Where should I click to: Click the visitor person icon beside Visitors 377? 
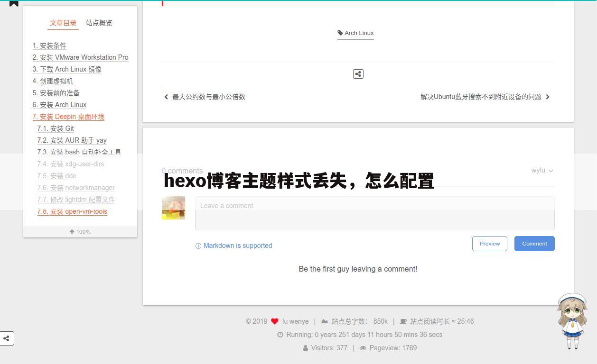pos(306,348)
